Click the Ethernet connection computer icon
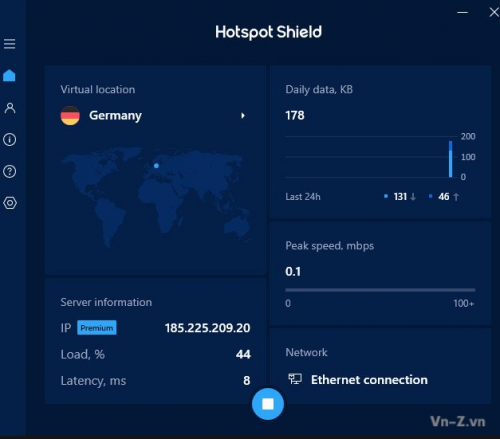Viewport: 500px width, 439px height. point(295,379)
